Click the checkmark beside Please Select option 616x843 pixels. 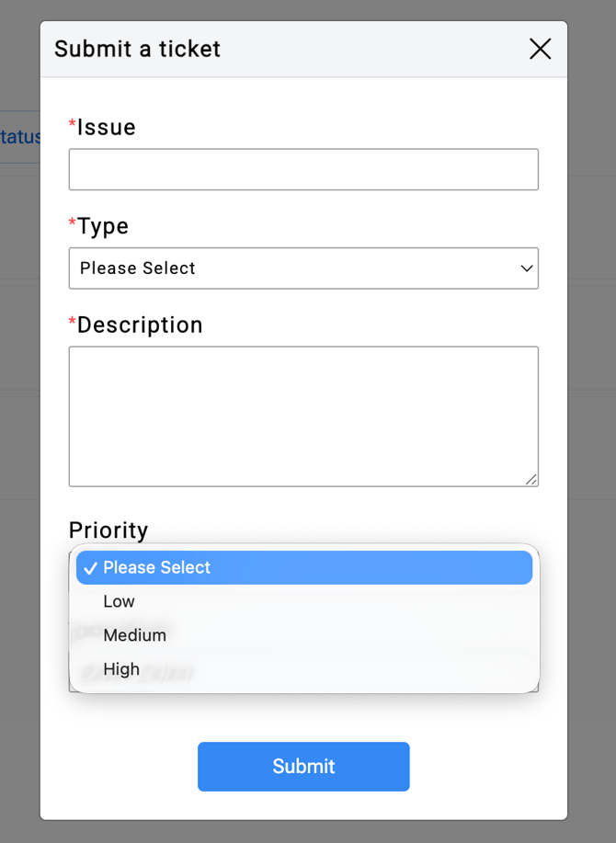pyautogui.click(x=90, y=568)
